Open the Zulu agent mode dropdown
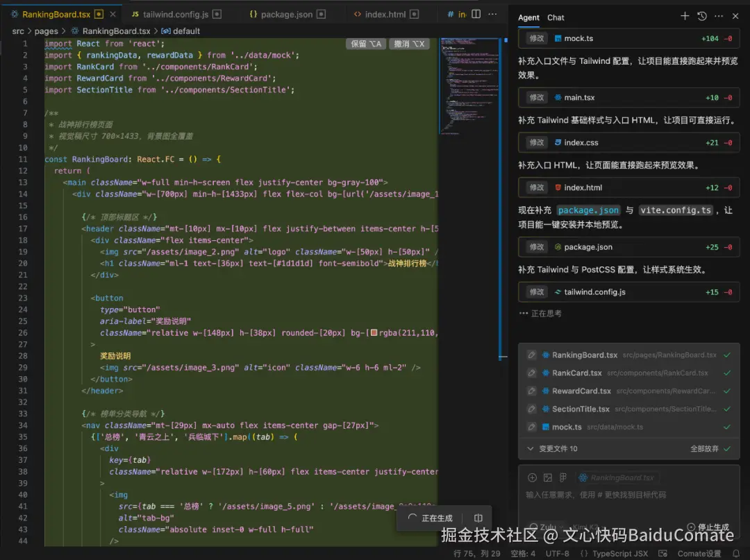The image size is (750, 560). click(x=548, y=527)
